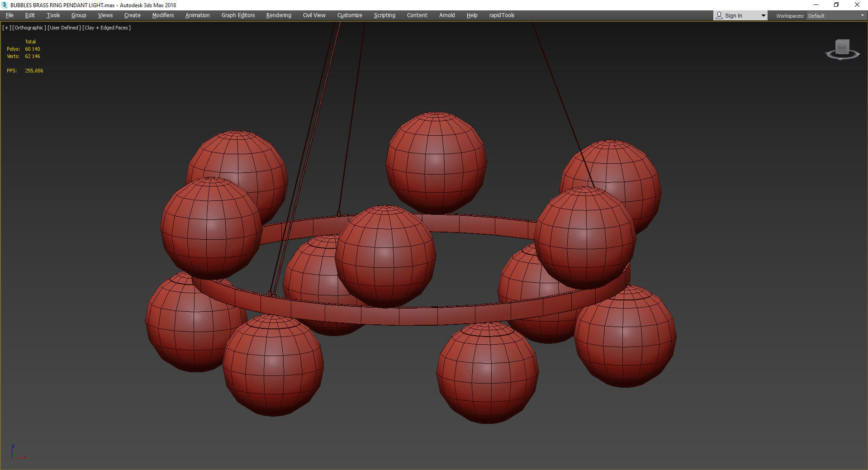
Task: Open the Edit menu
Action: [x=30, y=15]
